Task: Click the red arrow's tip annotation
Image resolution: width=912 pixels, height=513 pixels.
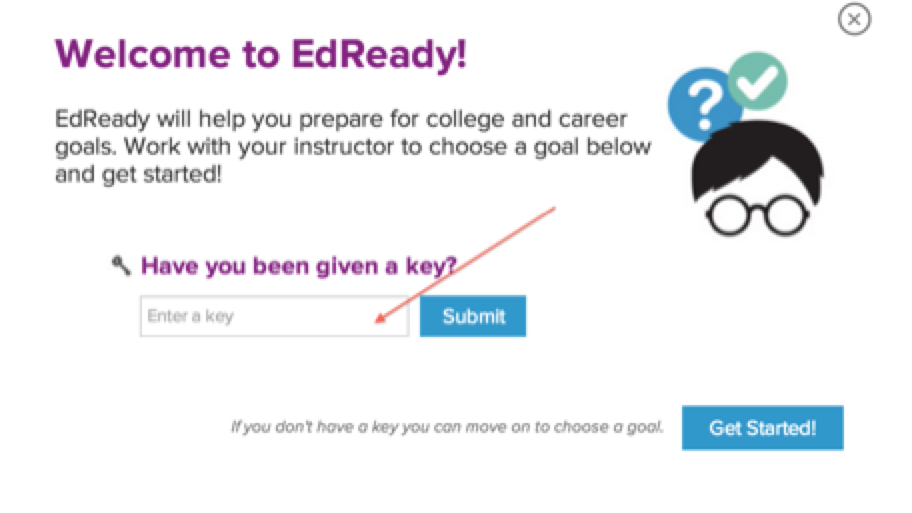Action: coord(380,318)
